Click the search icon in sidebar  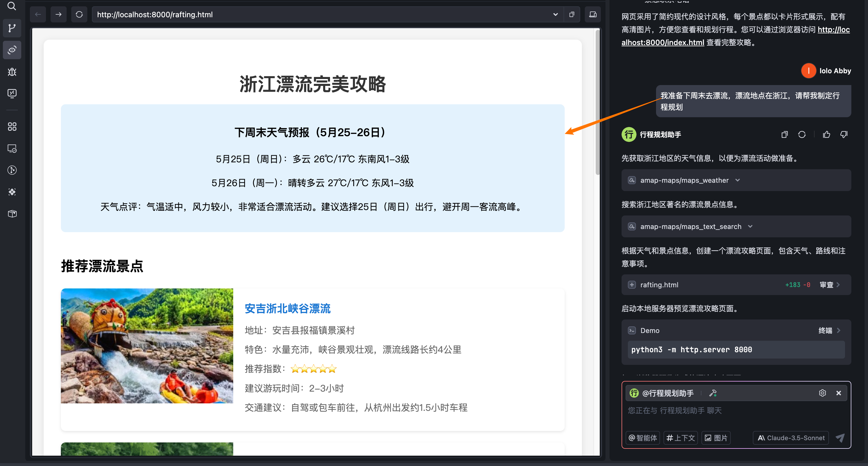(x=12, y=6)
